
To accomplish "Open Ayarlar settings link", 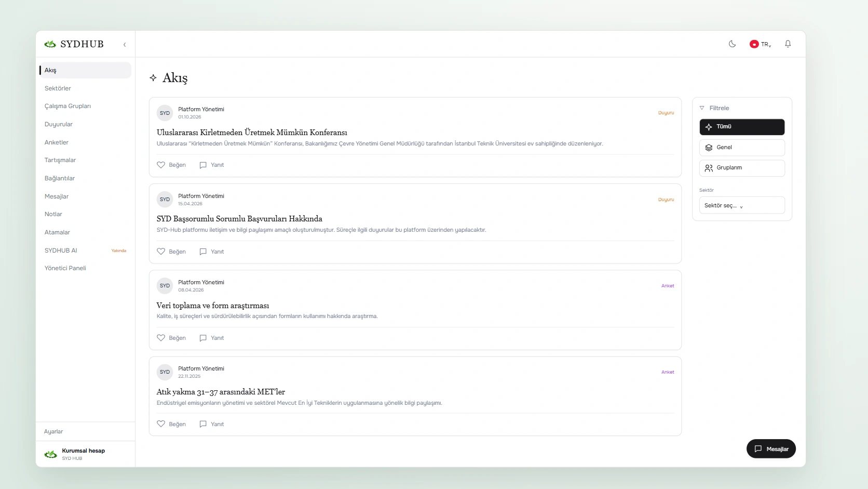I will (53, 431).
